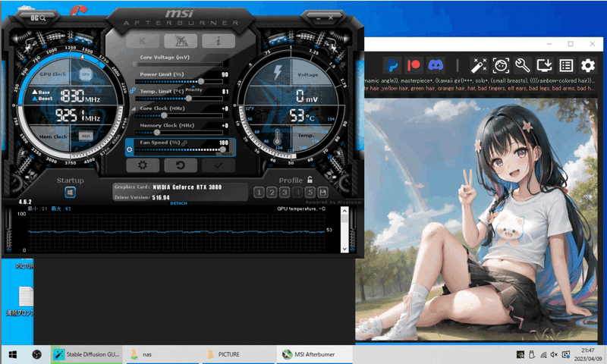Switch to MSI Afterburner taskbar item
This screenshot has height=364, width=607.
click(314, 354)
